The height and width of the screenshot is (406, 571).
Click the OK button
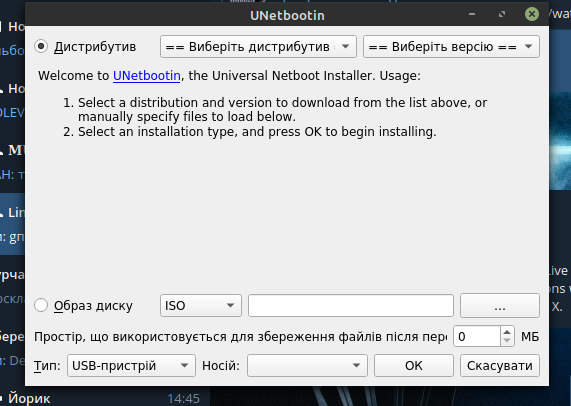[x=414, y=365]
